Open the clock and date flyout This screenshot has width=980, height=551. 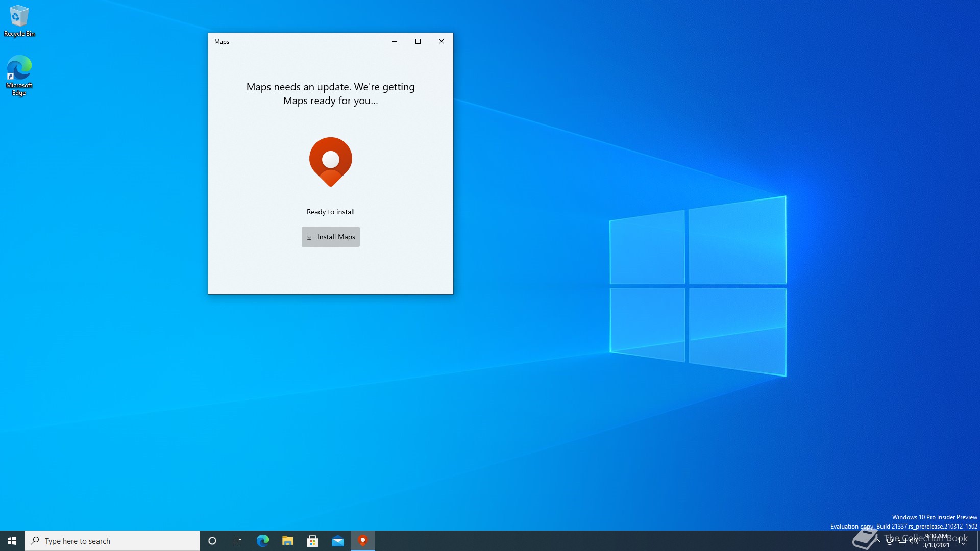point(936,541)
